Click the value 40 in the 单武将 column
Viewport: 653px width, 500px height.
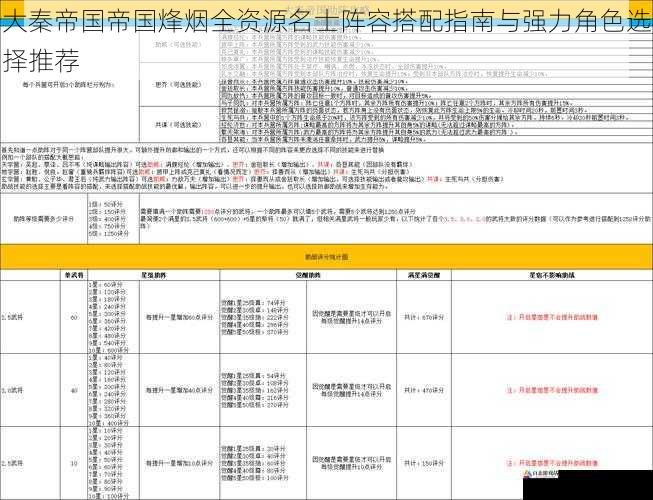pyautogui.click(x=74, y=391)
